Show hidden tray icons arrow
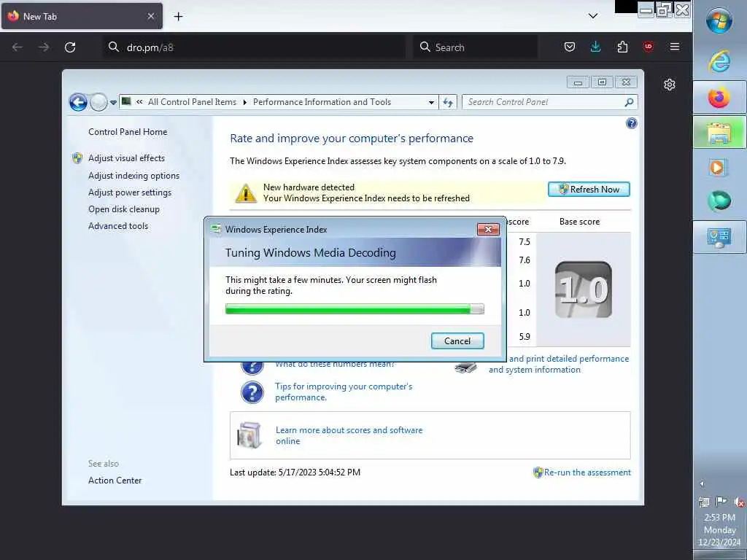 tap(702, 484)
